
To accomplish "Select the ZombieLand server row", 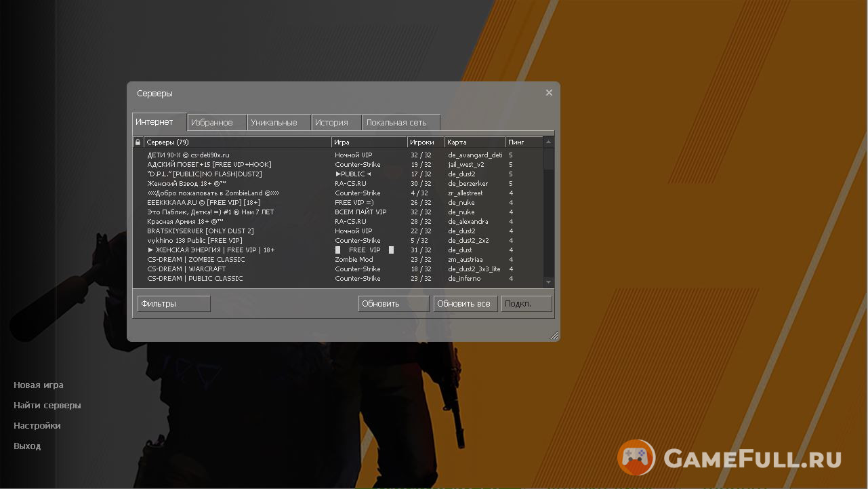I will 339,193.
